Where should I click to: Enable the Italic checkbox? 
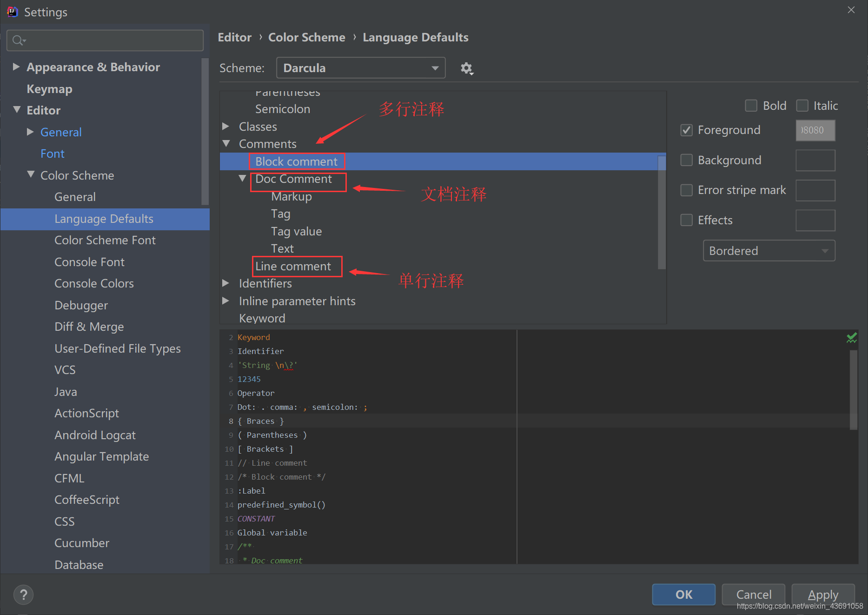(802, 106)
